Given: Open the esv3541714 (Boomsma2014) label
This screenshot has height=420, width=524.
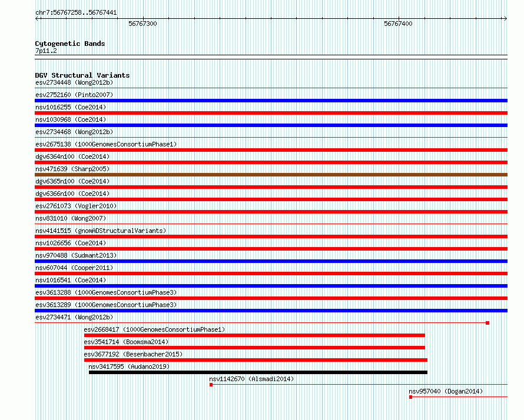Looking at the screenshot, I should [126, 342].
